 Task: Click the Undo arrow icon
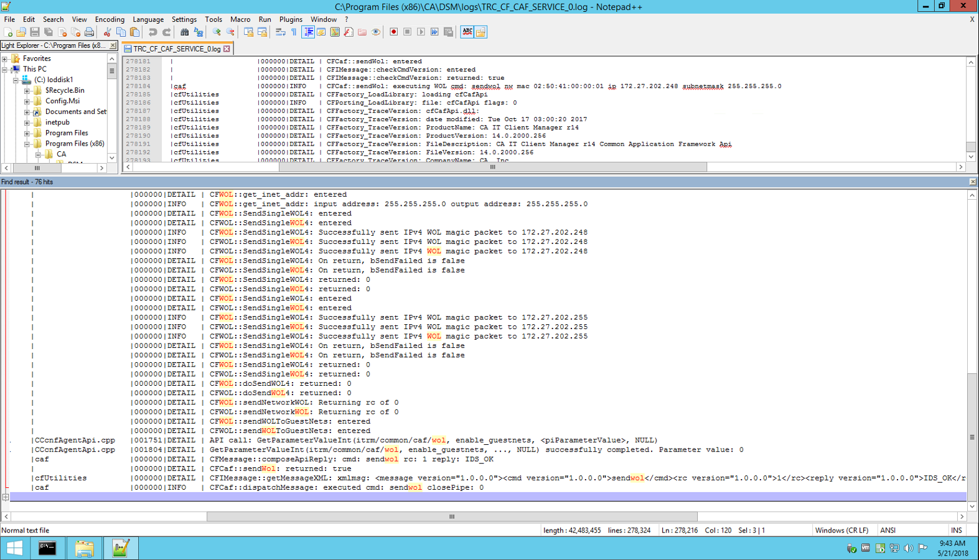(x=152, y=32)
